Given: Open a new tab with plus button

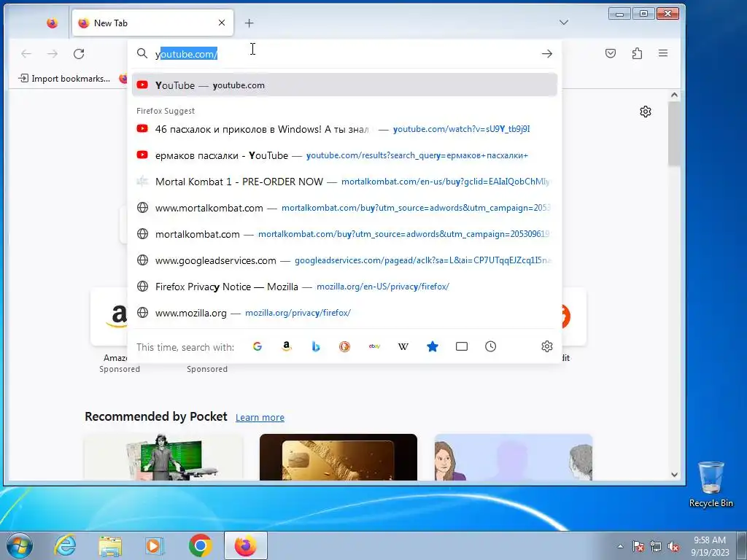Looking at the screenshot, I should [249, 23].
